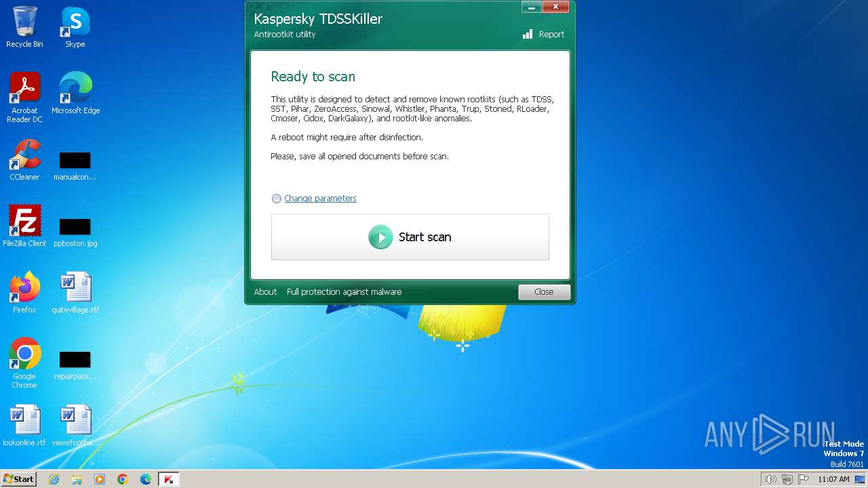The height and width of the screenshot is (488, 868).
Task: Start the rootkit scan
Action: (410, 237)
